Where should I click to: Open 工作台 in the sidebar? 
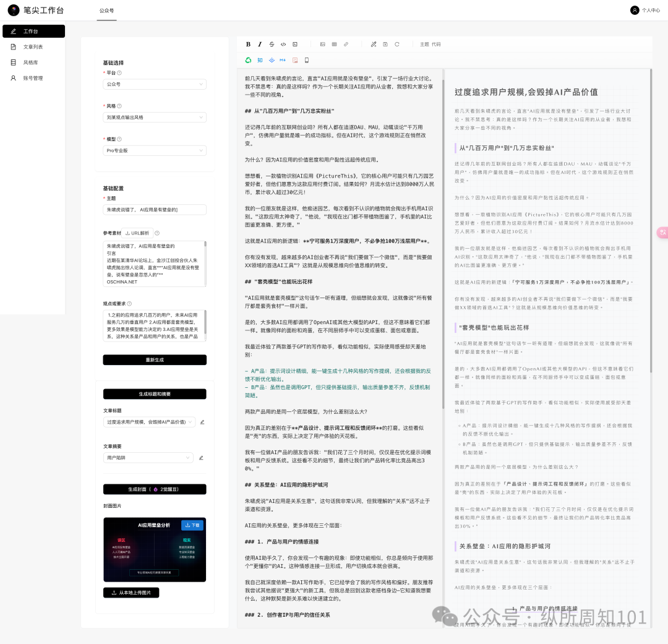[x=33, y=31]
